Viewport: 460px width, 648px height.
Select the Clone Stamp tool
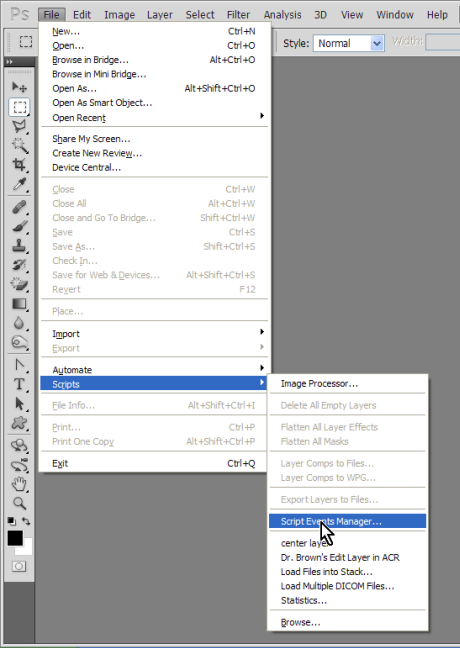[19, 245]
